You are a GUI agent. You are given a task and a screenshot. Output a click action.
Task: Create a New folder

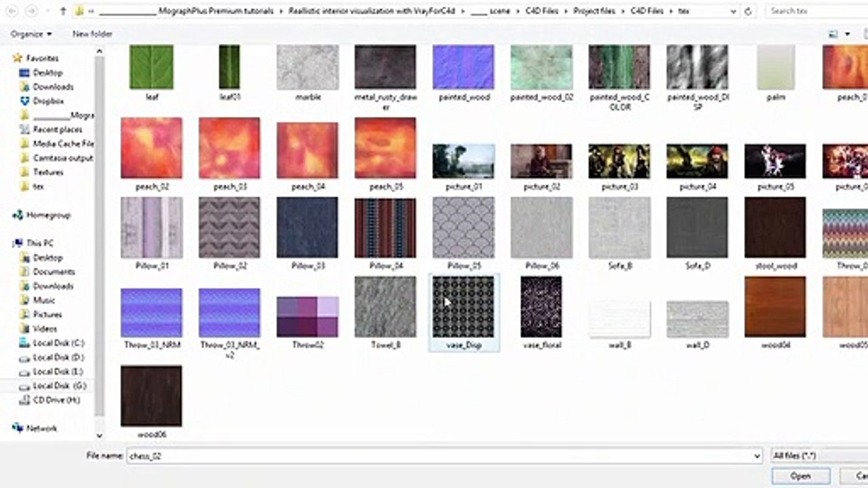92,34
